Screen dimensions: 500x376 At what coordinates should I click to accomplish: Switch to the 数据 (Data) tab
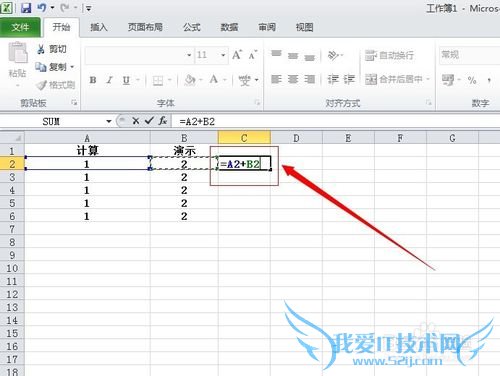pyautogui.click(x=229, y=27)
